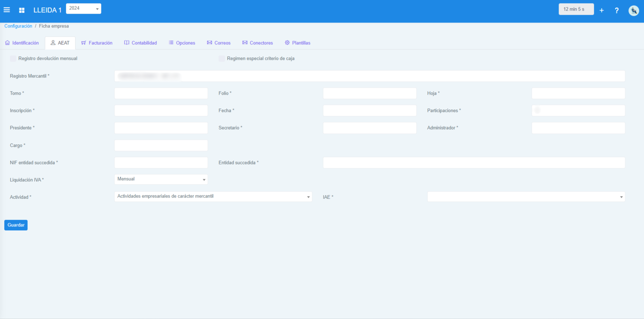Expand the Actividad dropdown
The image size is (644, 319).
(x=213, y=196)
